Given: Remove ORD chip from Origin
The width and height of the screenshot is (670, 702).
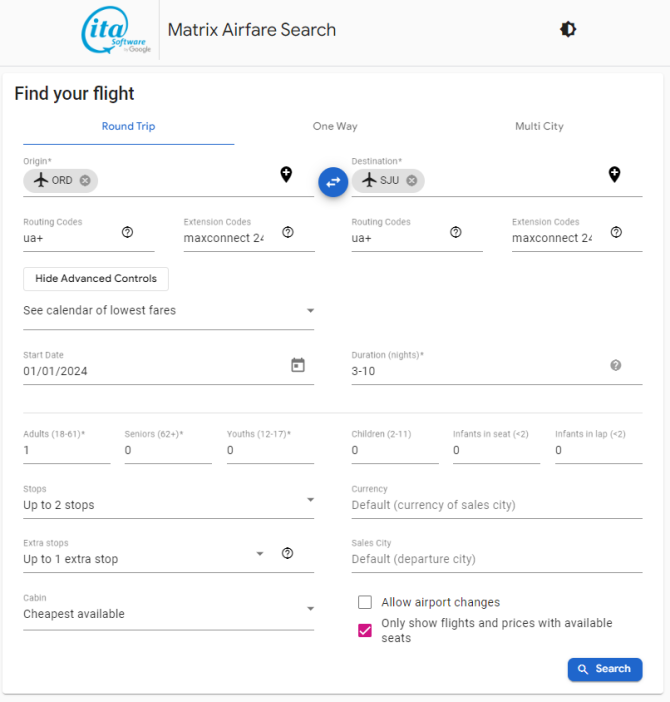Looking at the screenshot, I should pyautogui.click(x=85, y=181).
